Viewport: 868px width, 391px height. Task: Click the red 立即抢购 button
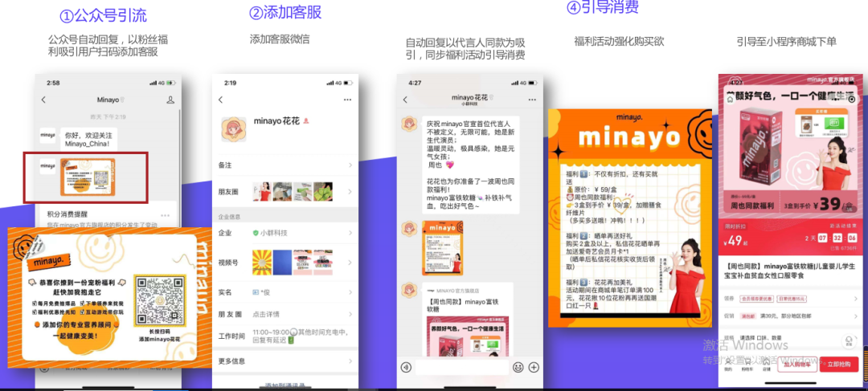(838, 364)
